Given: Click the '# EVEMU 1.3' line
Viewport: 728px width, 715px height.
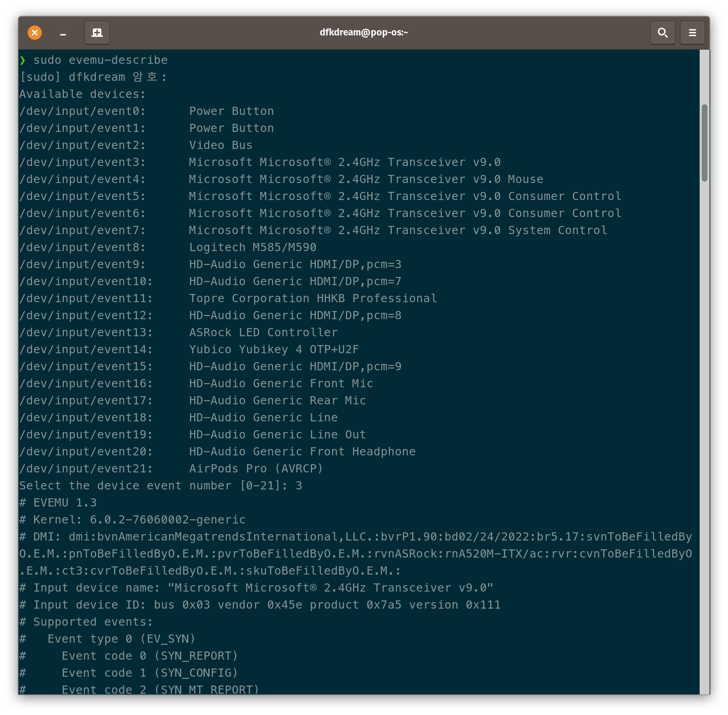Looking at the screenshot, I should coord(58,503).
